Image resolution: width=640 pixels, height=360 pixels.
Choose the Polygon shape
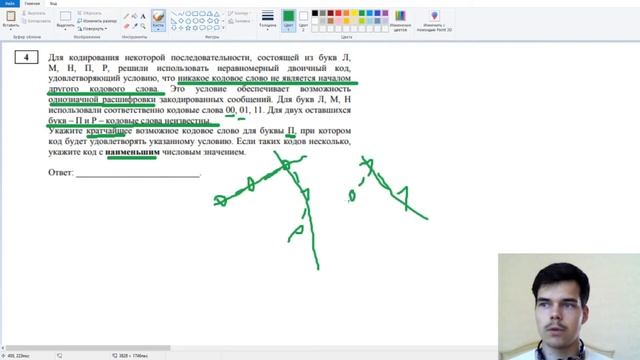pos(209,13)
